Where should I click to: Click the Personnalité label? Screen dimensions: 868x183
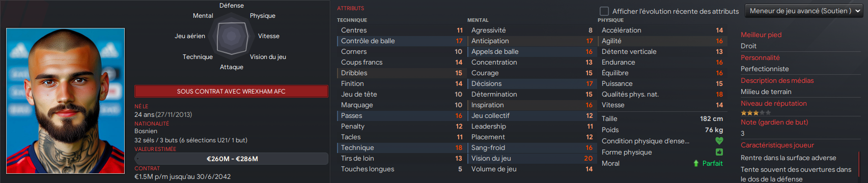pos(760,57)
